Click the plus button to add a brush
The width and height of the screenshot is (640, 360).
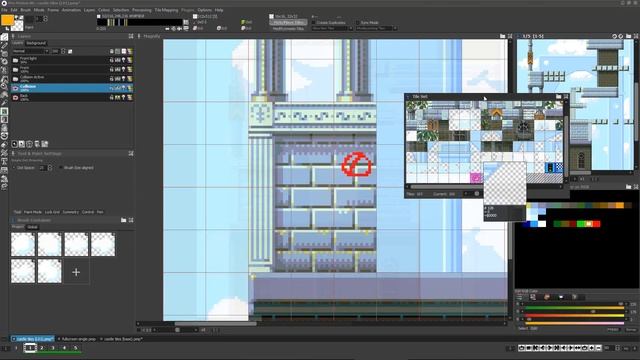(76, 272)
